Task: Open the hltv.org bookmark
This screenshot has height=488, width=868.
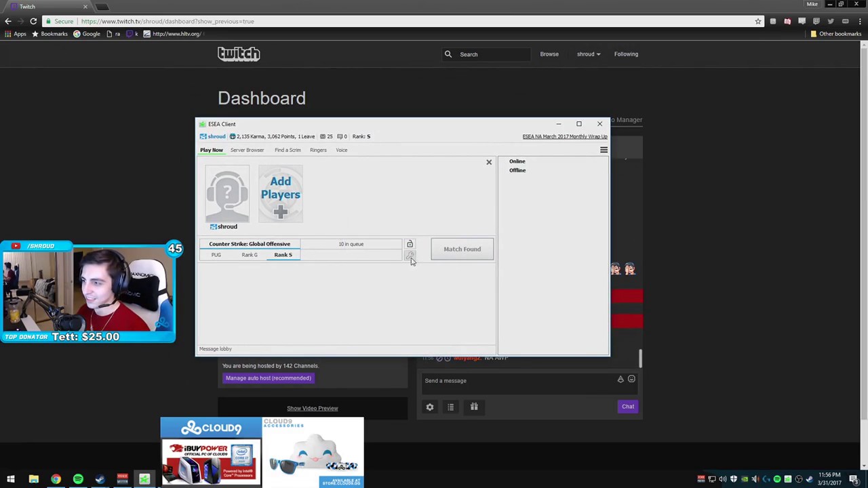Action: point(172,34)
